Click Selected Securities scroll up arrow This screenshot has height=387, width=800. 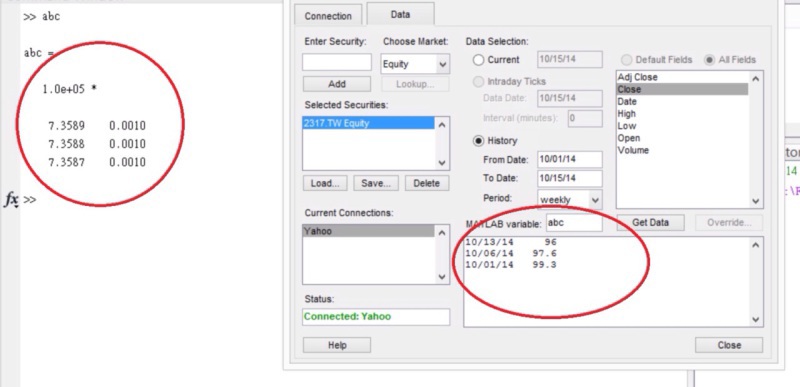tap(442, 124)
